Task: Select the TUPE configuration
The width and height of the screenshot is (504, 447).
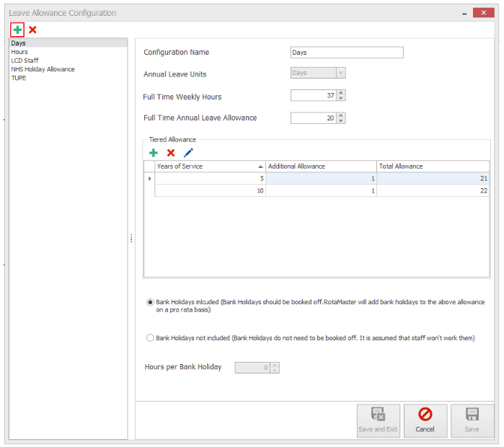Action: [19, 78]
